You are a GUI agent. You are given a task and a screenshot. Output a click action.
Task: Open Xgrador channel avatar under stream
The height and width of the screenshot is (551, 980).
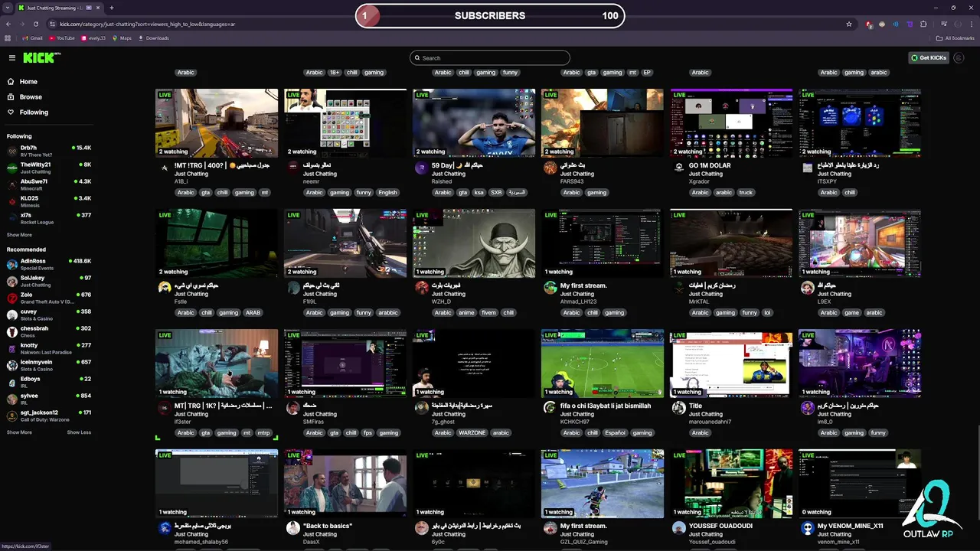point(678,168)
